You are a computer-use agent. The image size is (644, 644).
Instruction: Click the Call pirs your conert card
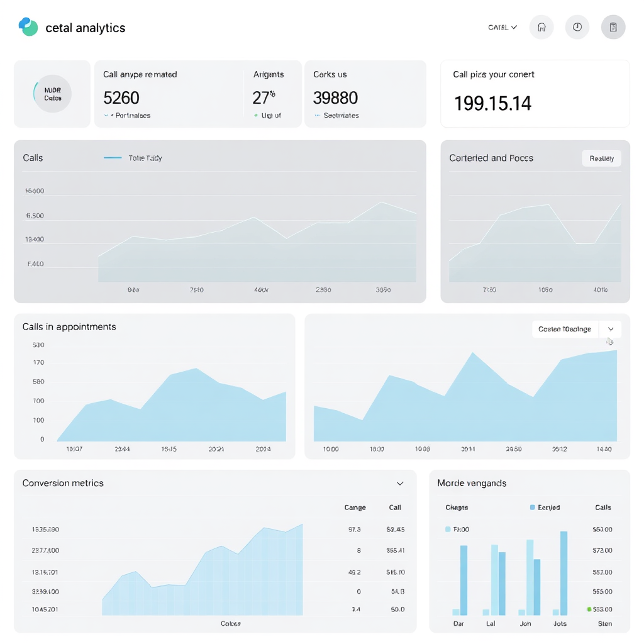tap(535, 94)
